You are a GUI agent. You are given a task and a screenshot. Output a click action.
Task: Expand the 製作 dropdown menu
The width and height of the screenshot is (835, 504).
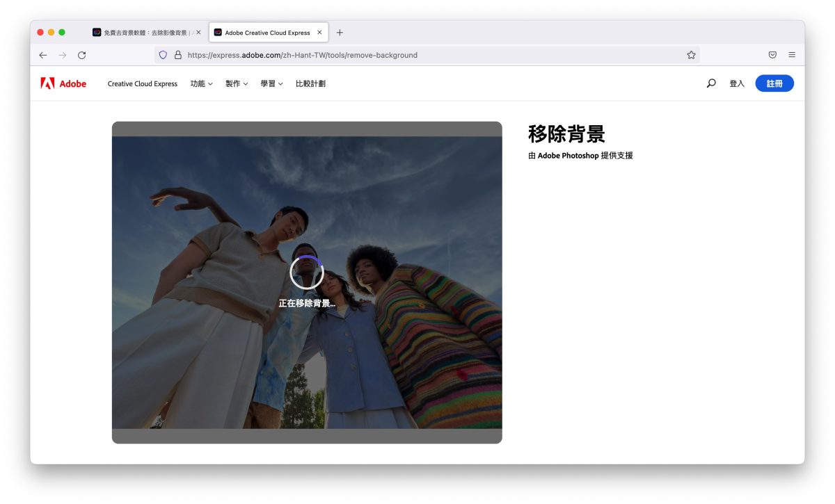237,84
